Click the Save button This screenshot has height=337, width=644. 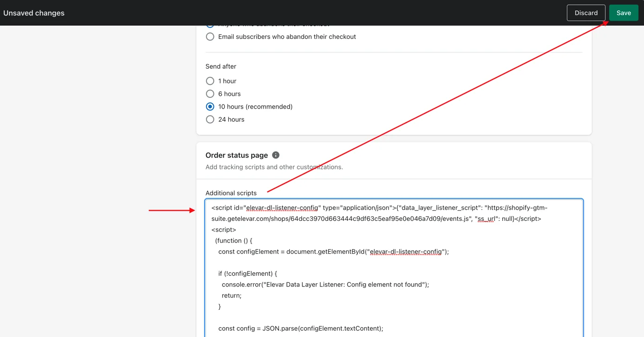[623, 13]
